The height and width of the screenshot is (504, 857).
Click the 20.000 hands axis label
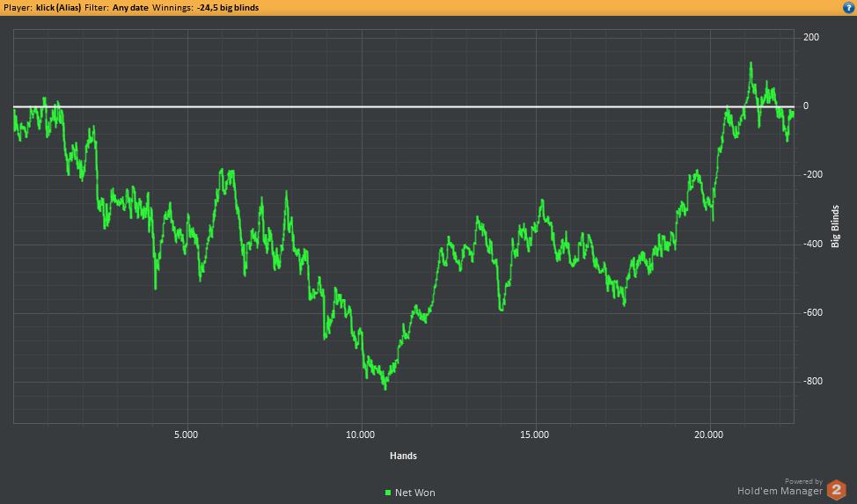[x=708, y=435]
